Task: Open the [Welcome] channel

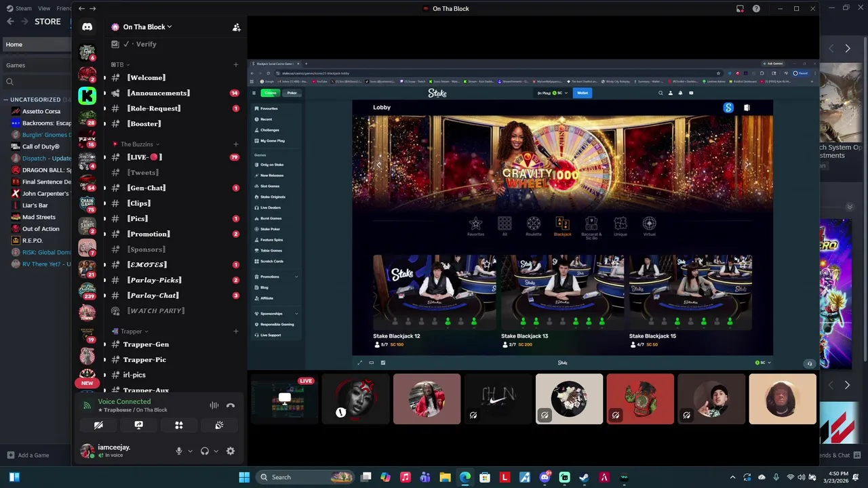Action: pyautogui.click(x=174, y=77)
